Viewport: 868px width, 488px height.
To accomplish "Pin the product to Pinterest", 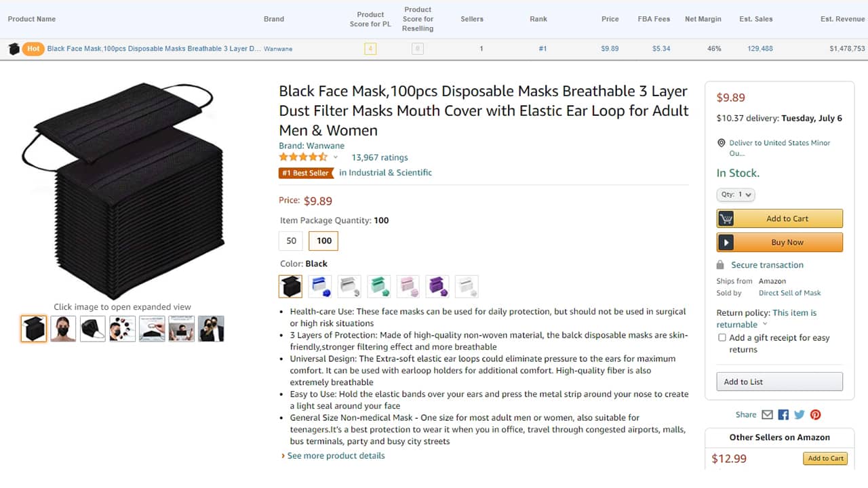I will (x=815, y=414).
